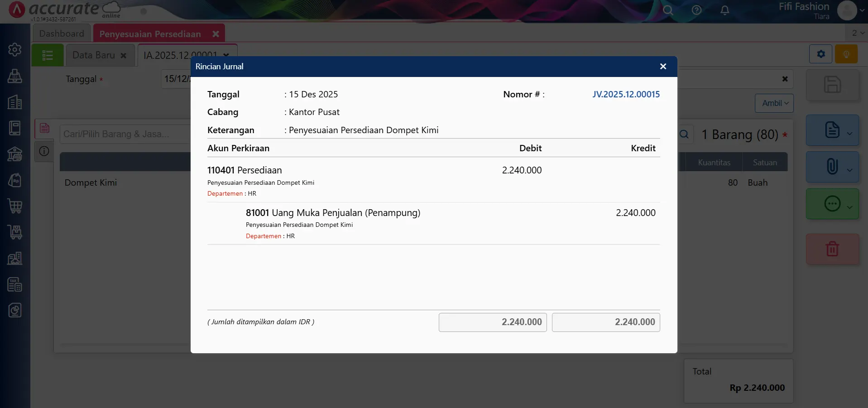Click the red trash delete button
868x408 pixels.
point(832,249)
